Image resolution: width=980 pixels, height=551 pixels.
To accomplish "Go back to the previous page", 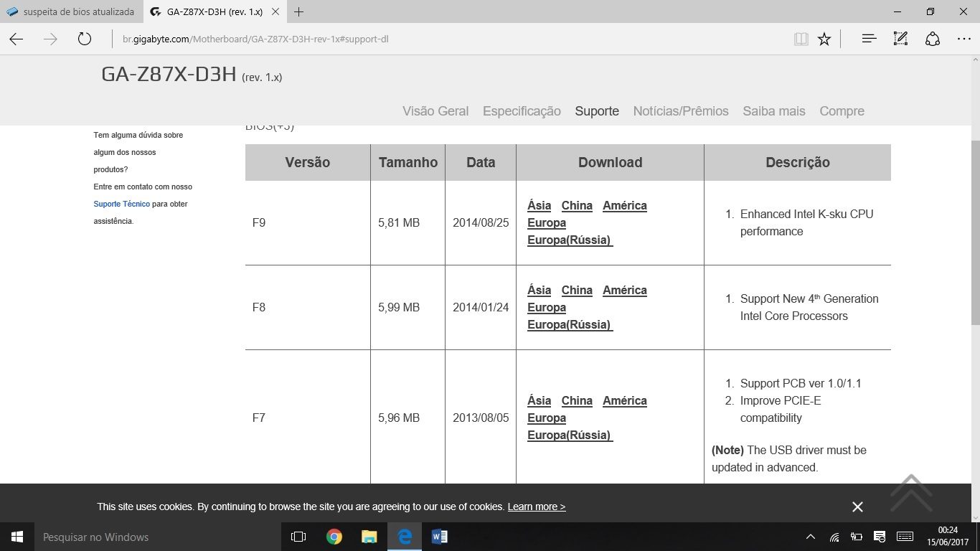I will (17, 39).
